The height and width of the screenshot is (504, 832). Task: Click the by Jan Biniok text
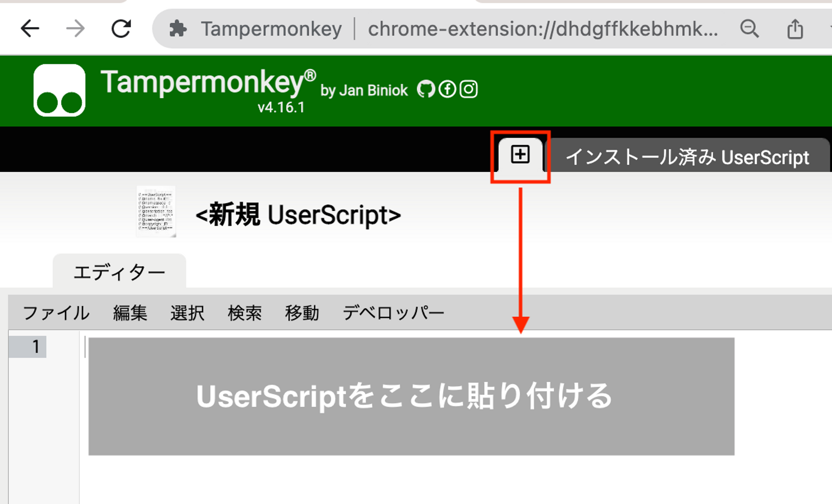click(x=364, y=91)
